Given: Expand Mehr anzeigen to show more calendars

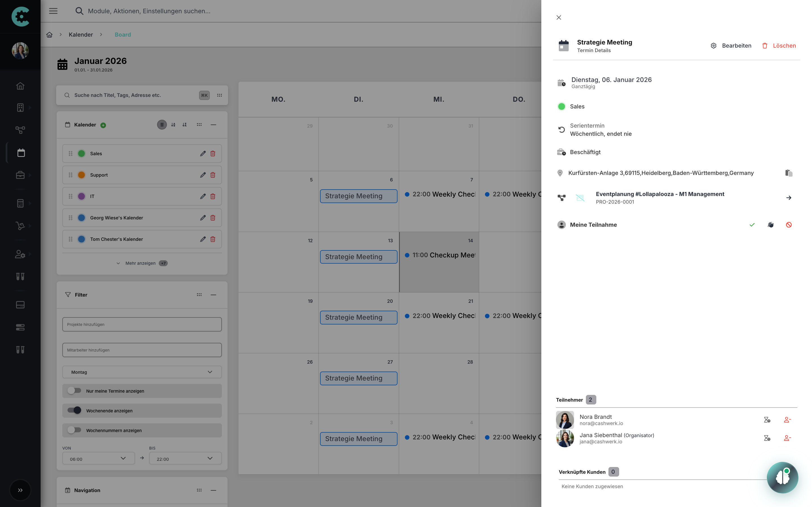Looking at the screenshot, I should pos(141,263).
